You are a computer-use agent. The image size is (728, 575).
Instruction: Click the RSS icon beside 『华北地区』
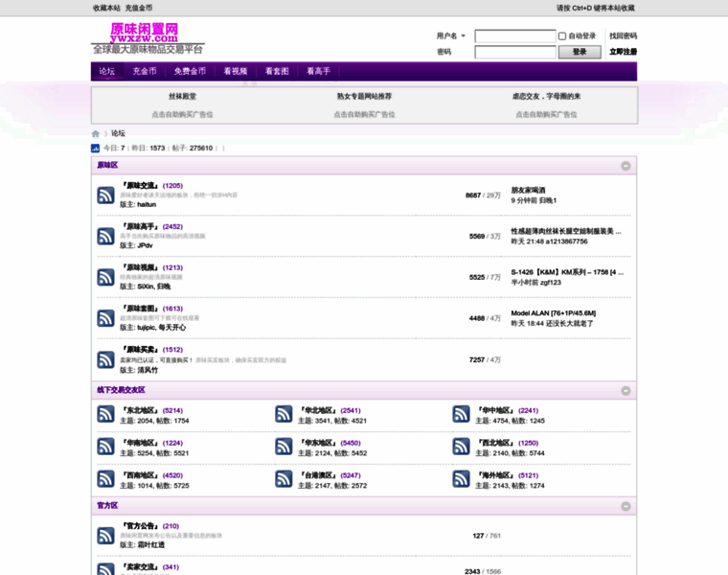[284, 414]
